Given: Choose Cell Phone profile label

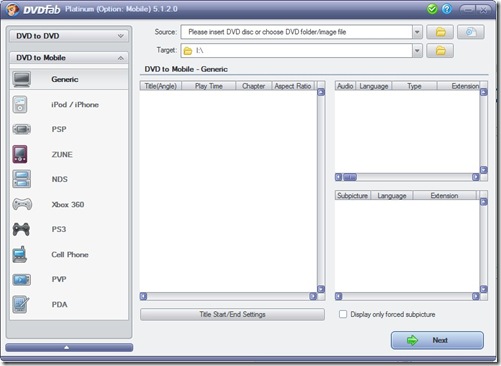Looking at the screenshot, I should point(70,254).
